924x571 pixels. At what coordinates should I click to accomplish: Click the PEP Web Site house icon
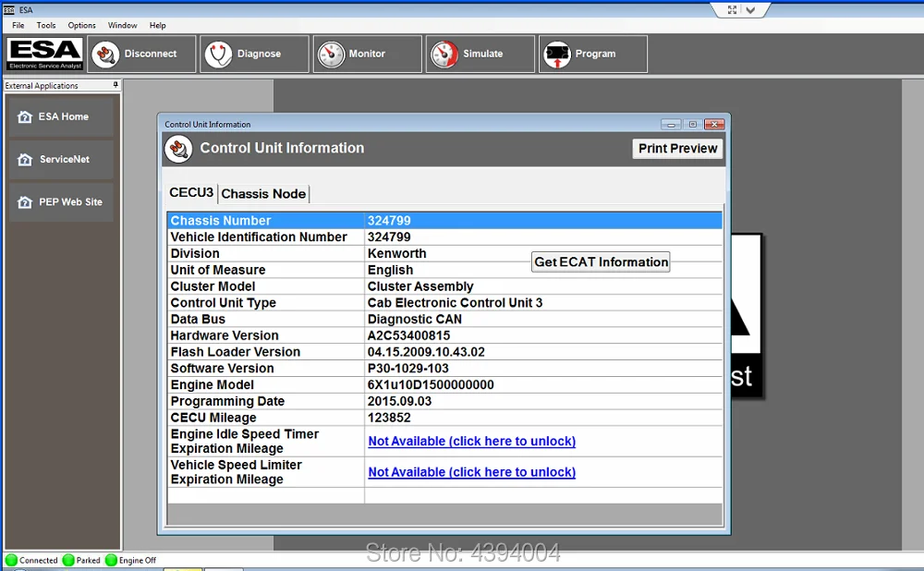(x=25, y=202)
